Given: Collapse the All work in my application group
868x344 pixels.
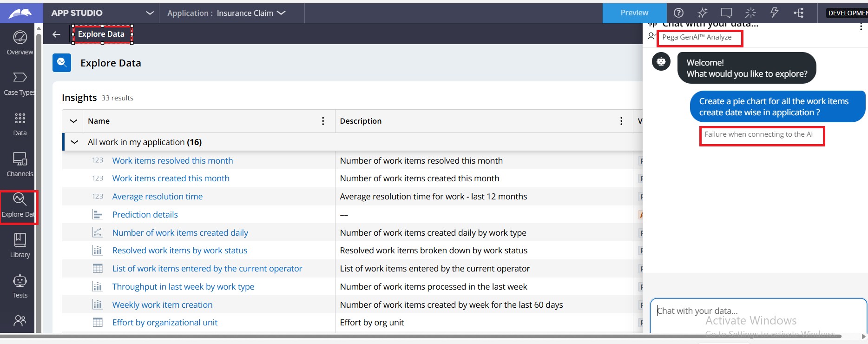Looking at the screenshot, I should (x=74, y=142).
